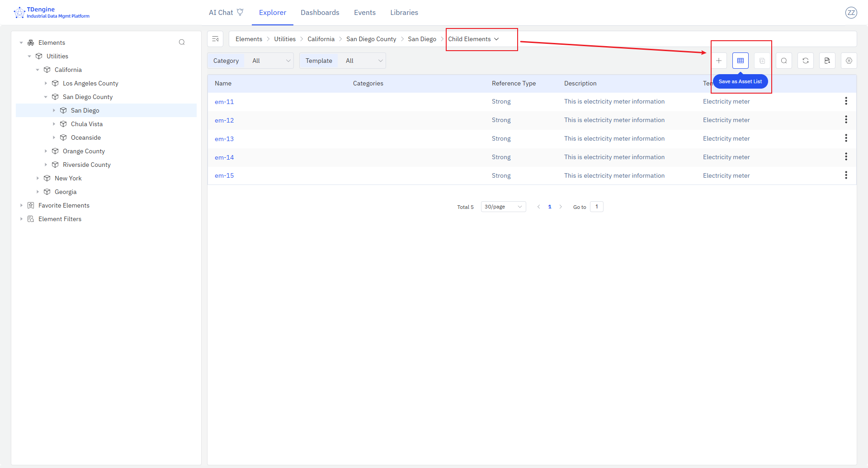Click the refresh icon in the toolbar
The width and height of the screenshot is (868, 468).
tap(805, 61)
